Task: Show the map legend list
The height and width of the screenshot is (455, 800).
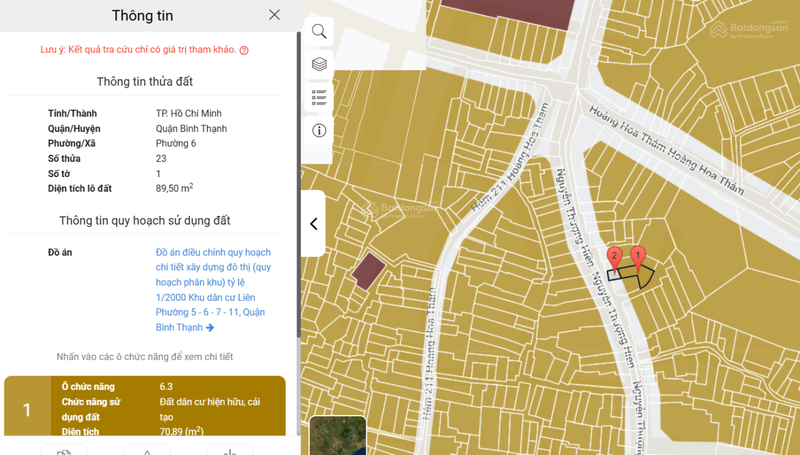Action: pos(319,97)
